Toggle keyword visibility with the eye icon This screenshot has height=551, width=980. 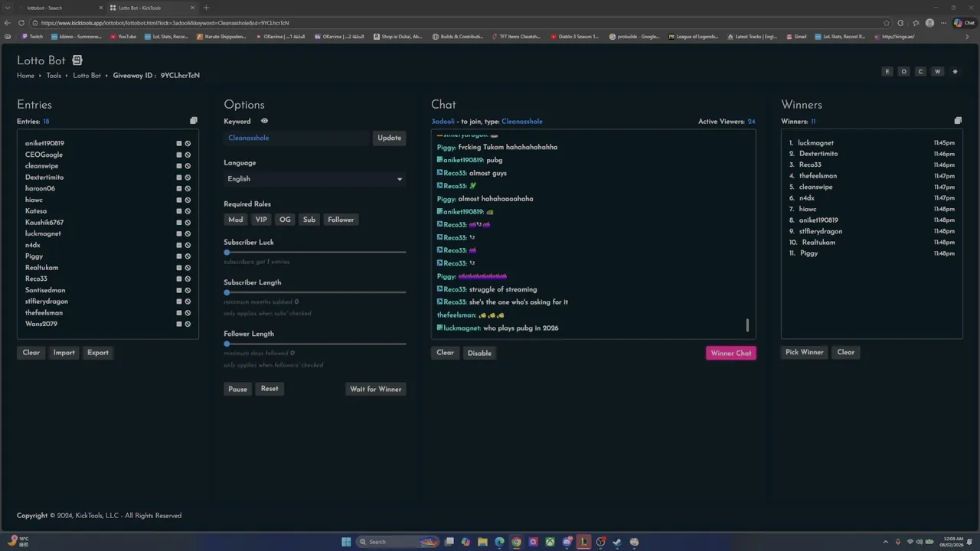pyautogui.click(x=264, y=121)
